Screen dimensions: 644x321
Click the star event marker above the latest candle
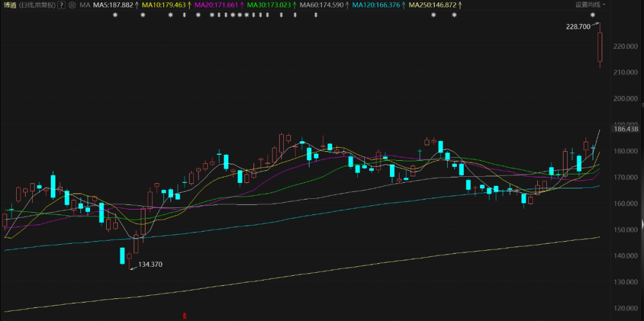tap(593, 15)
